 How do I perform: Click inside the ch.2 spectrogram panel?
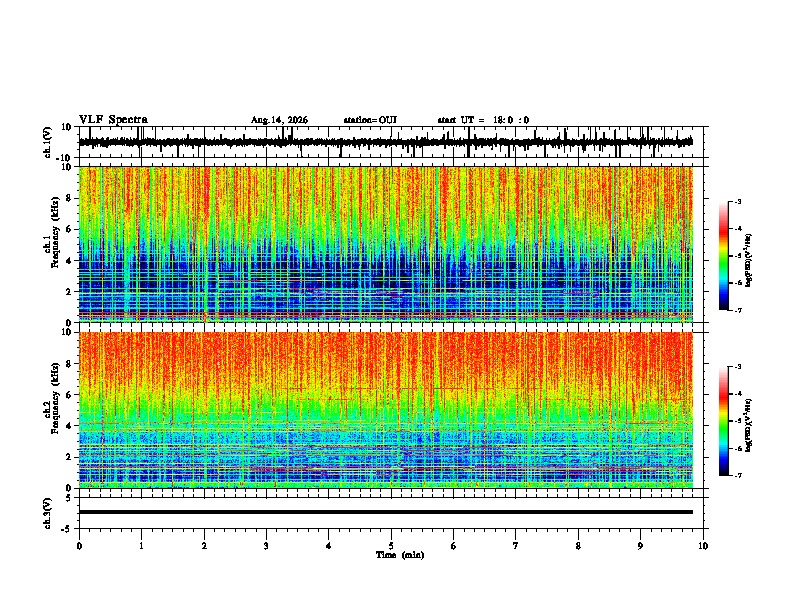(385, 410)
